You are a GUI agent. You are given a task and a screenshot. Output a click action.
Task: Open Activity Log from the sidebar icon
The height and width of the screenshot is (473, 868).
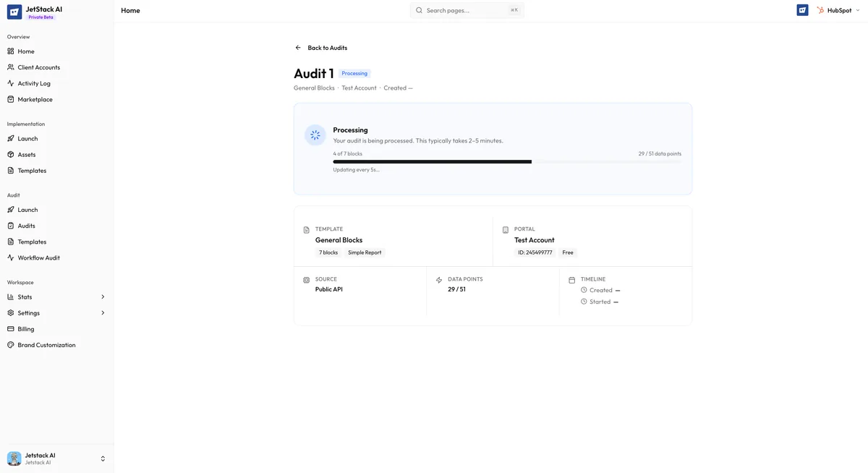coord(9,82)
